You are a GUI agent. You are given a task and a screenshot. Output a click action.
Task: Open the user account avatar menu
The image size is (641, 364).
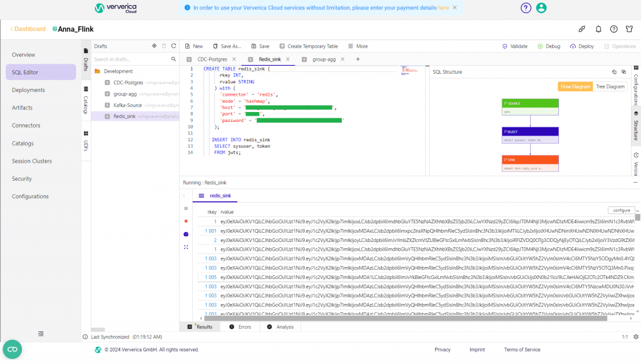pos(541,8)
